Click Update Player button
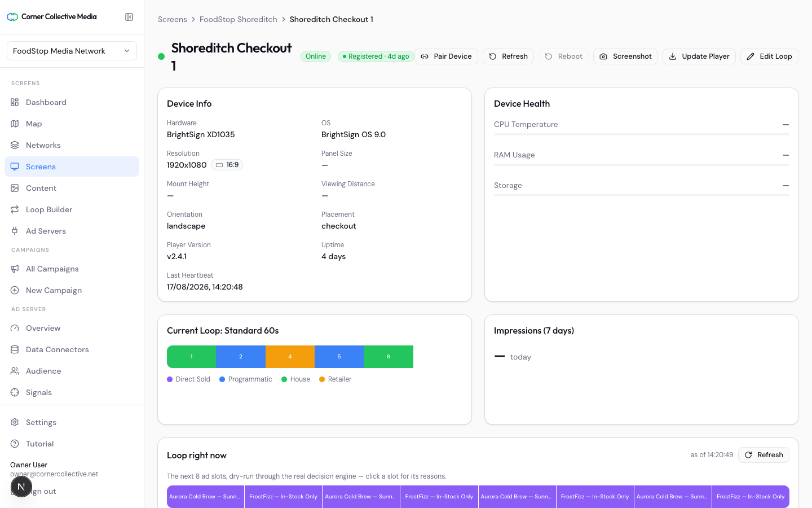812x508 pixels. (x=699, y=56)
